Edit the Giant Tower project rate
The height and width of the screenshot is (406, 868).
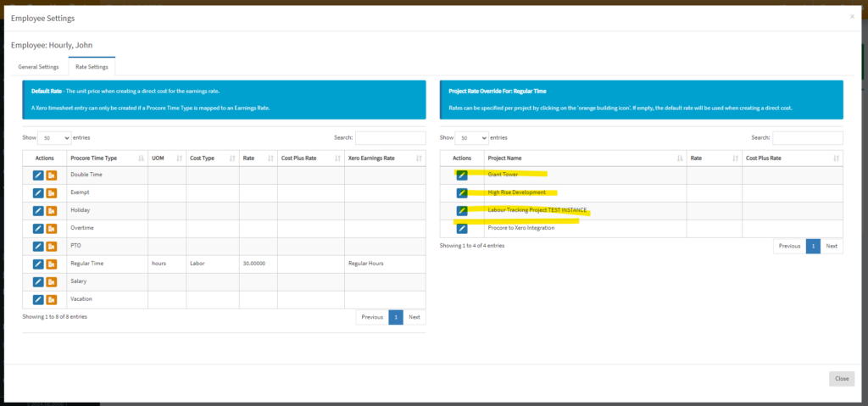point(462,175)
